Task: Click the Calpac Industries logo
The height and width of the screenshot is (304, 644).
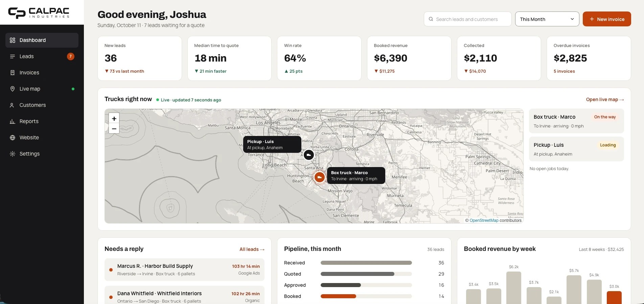Action: pyautogui.click(x=39, y=13)
